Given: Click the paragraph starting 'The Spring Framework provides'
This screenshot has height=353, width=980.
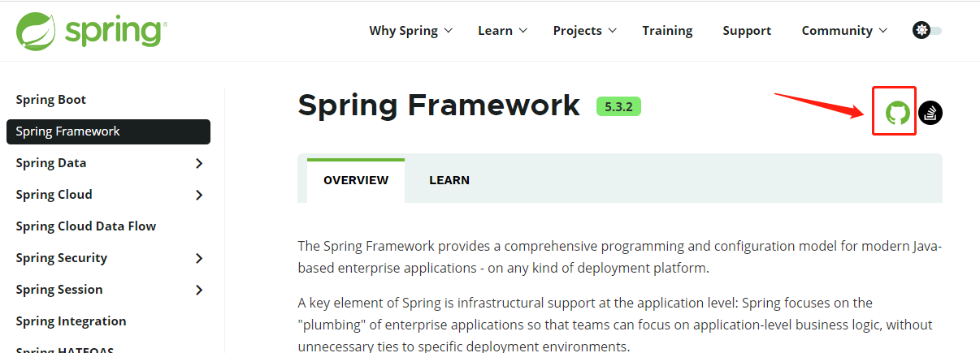Looking at the screenshot, I should [620, 256].
